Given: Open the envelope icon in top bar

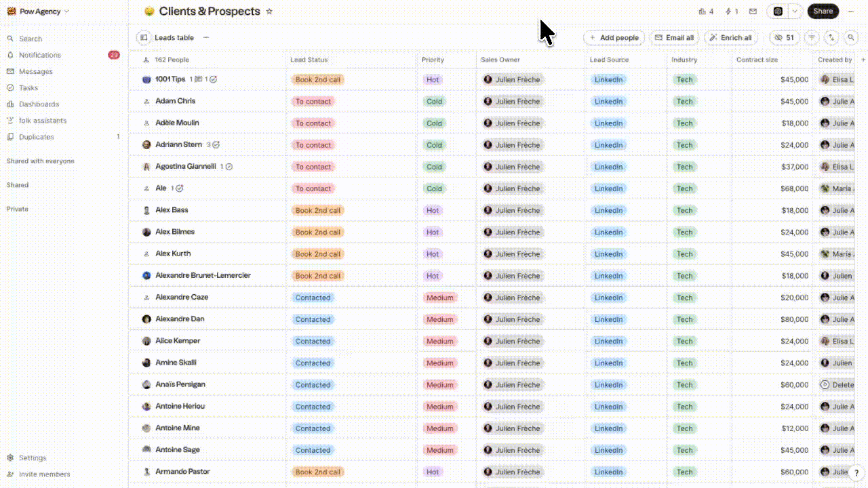Looking at the screenshot, I should pos(753,12).
